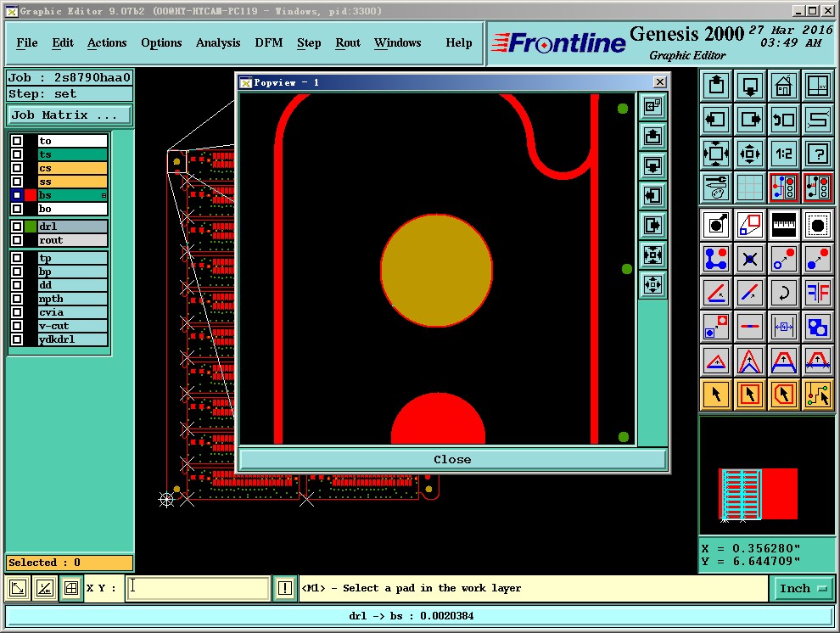Open the wrench and palette settings icon

pos(716,188)
